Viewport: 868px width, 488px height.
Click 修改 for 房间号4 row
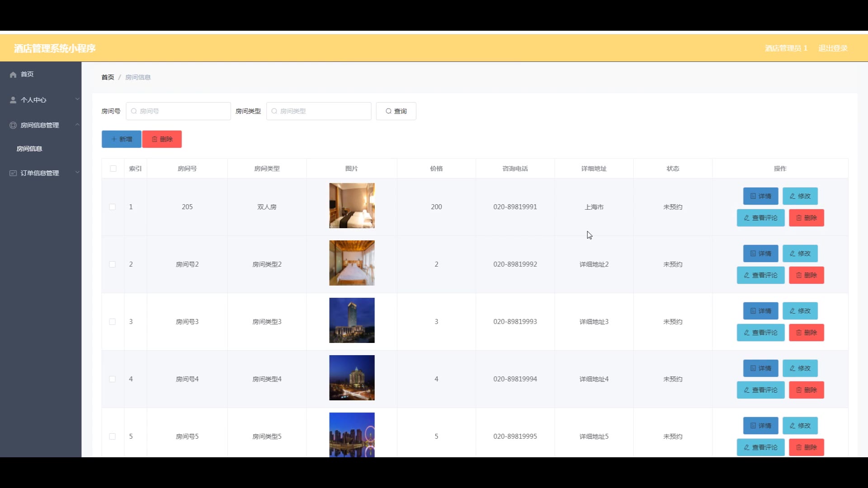[800, 368]
